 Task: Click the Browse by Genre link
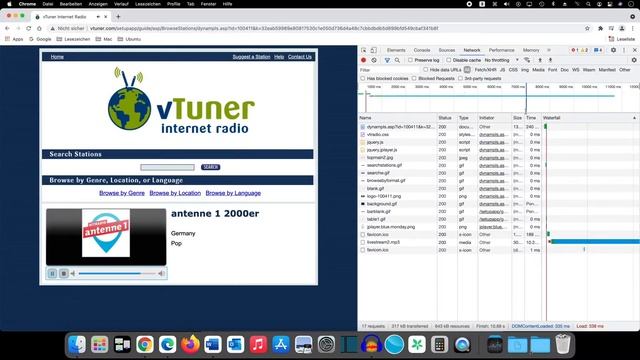(x=122, y=193)
